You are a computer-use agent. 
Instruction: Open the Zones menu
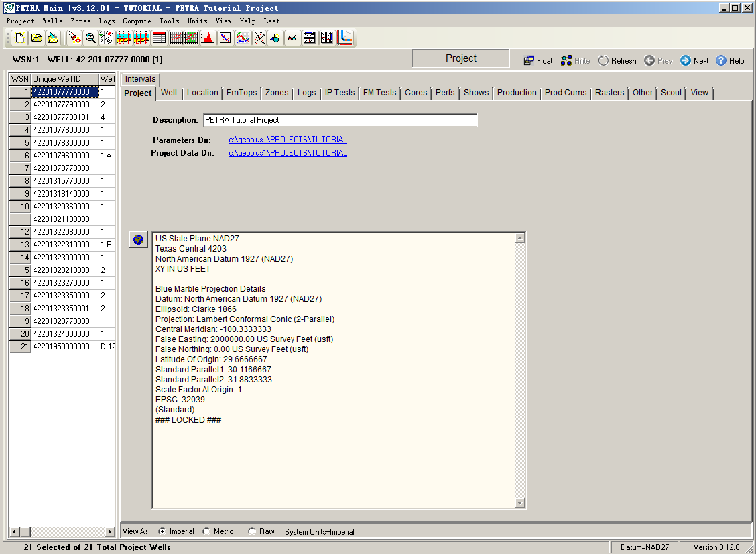80,21
